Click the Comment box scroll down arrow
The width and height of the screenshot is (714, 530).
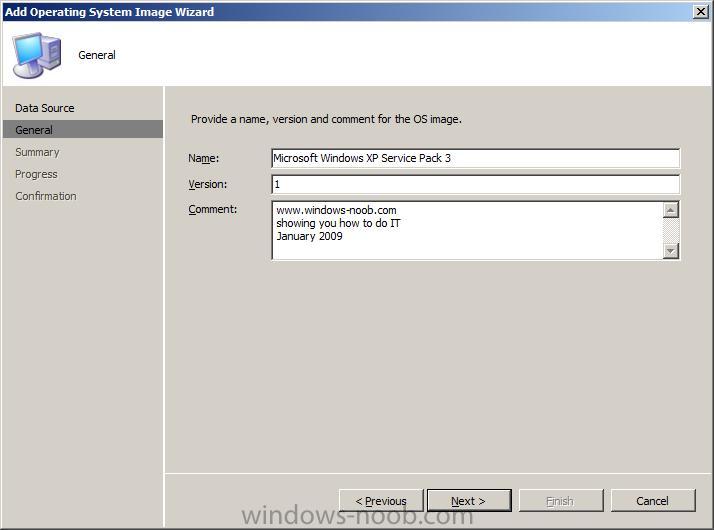(x=671, y=250)
